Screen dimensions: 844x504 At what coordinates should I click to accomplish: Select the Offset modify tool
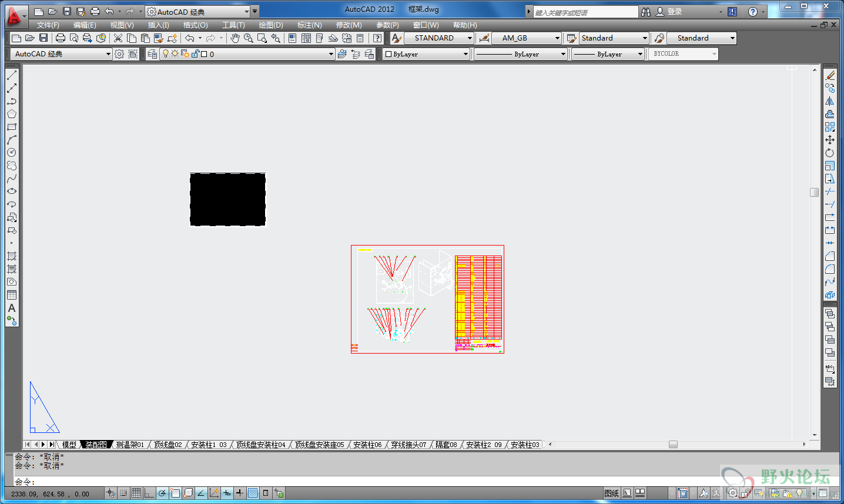pos(830,114)
